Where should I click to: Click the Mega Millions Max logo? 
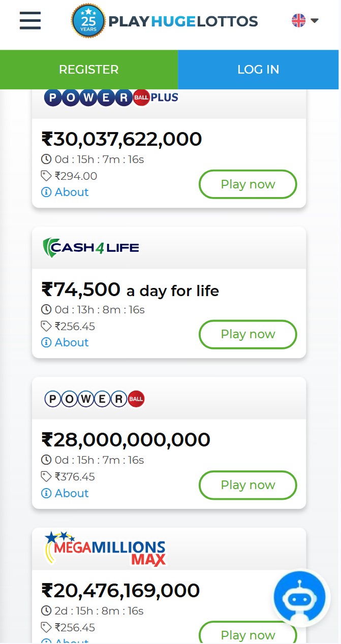click(106, 549)
